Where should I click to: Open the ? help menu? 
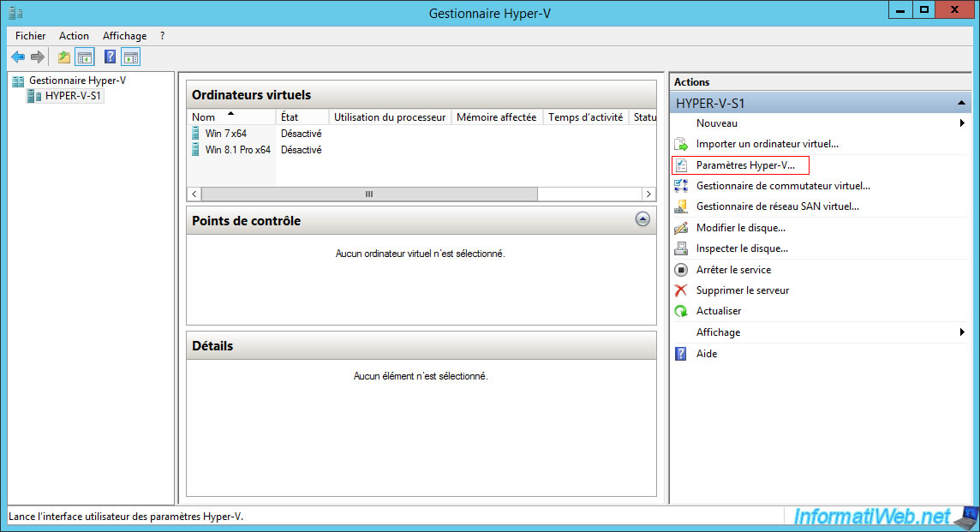[162, 36]
